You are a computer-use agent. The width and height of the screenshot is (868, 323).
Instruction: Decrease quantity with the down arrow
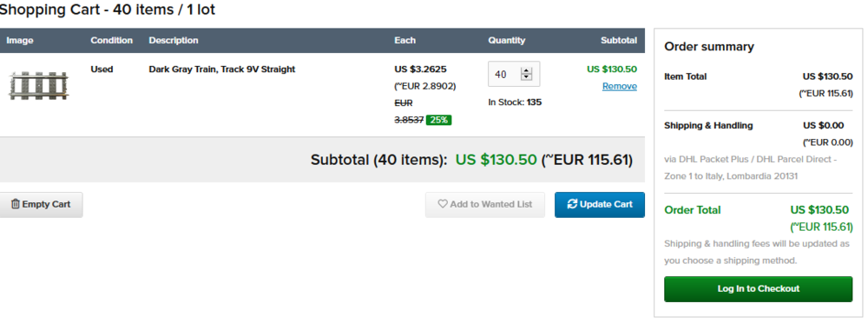[527, 77]
